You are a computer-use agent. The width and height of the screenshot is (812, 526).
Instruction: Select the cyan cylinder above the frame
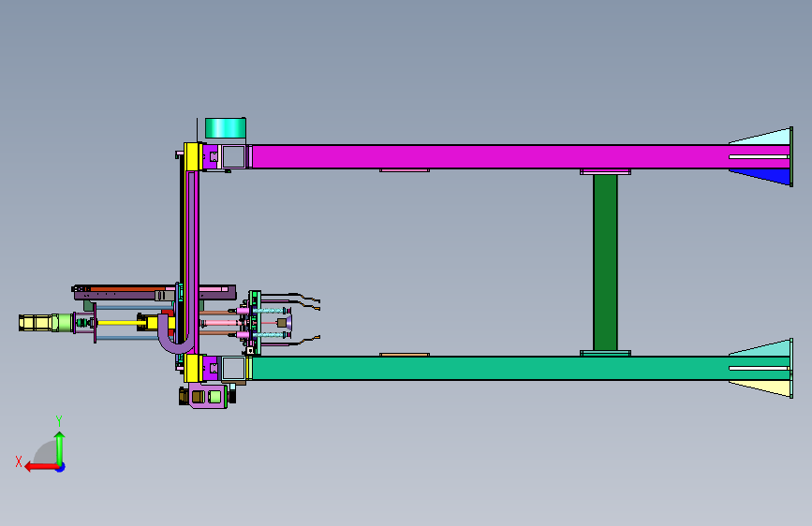click(226, 128)
